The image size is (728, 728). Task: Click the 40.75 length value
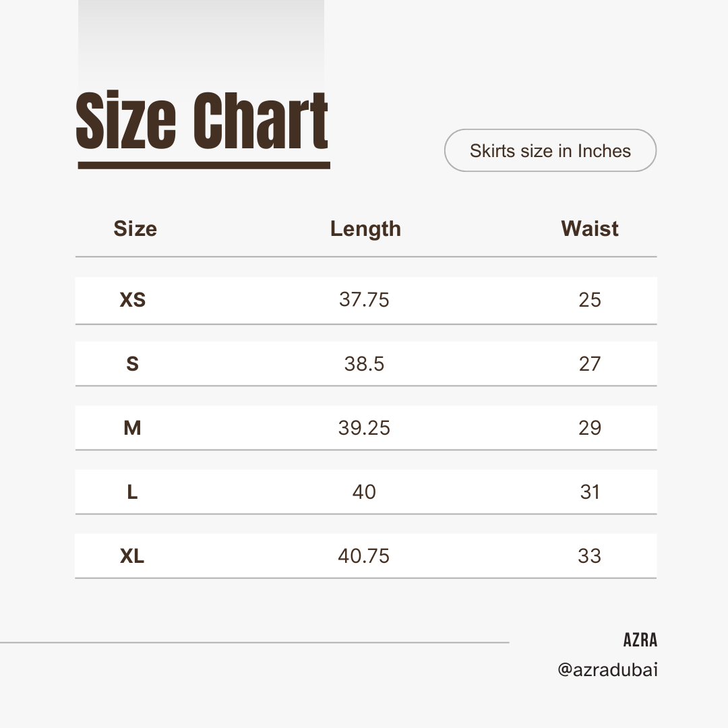364,556
